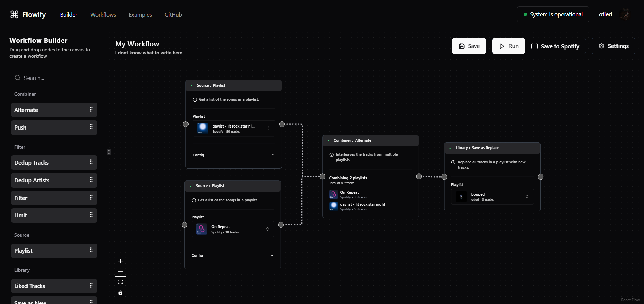Run the workflow
The image size is (644, 304).
coord(508,46)
